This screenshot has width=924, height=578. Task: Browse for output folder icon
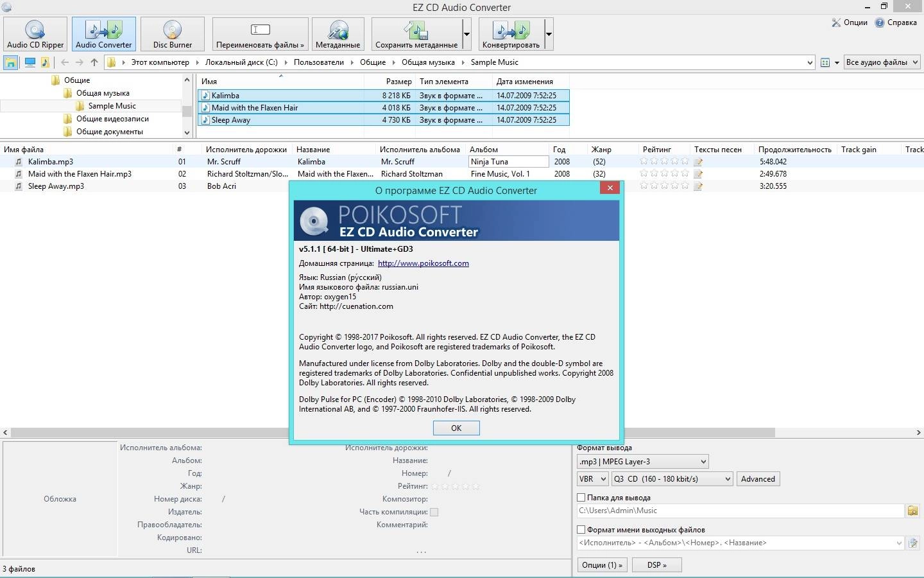(x=912, y=511)
